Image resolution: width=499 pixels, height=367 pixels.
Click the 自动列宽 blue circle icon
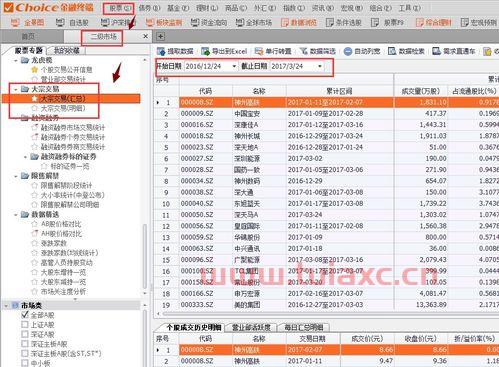tap(348, 51)
